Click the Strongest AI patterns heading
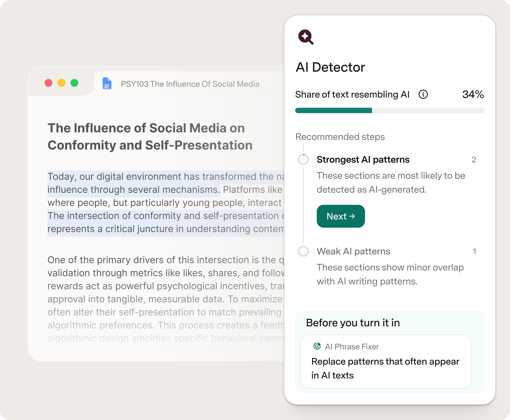510x420 pixels. click(363, 160)
